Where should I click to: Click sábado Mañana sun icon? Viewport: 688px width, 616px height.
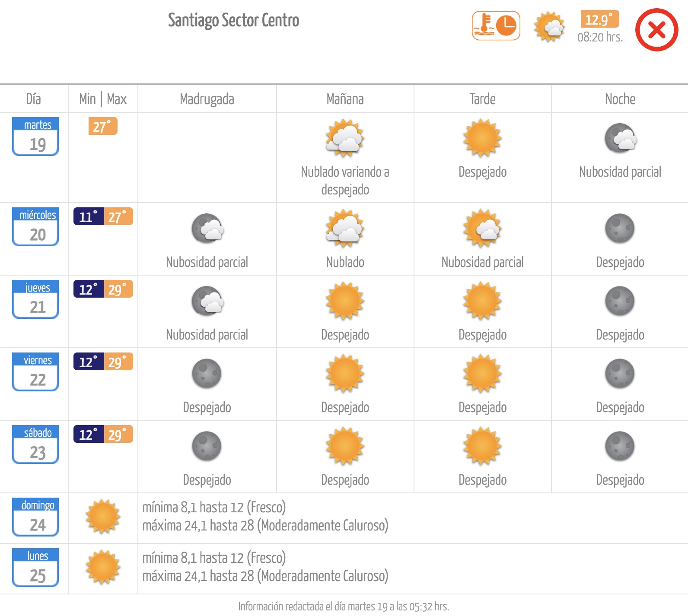pyautogui.click(x=345, y=446)
